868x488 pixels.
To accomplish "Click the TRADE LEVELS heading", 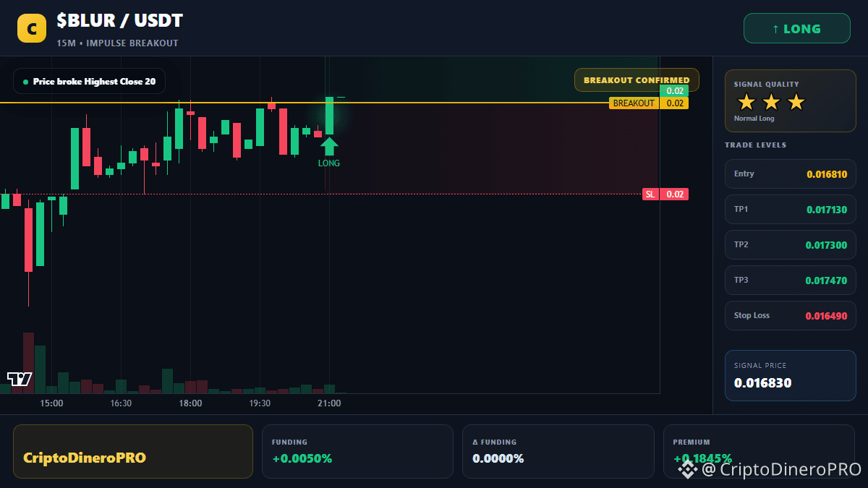I will coord(755,145).
